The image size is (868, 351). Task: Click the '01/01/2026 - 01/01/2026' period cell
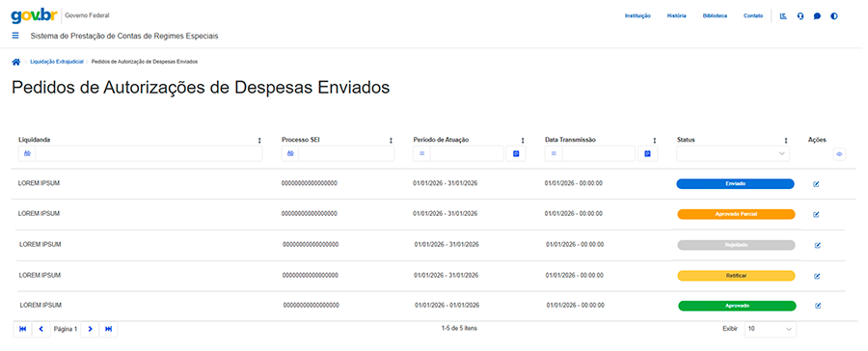[447, 305]
